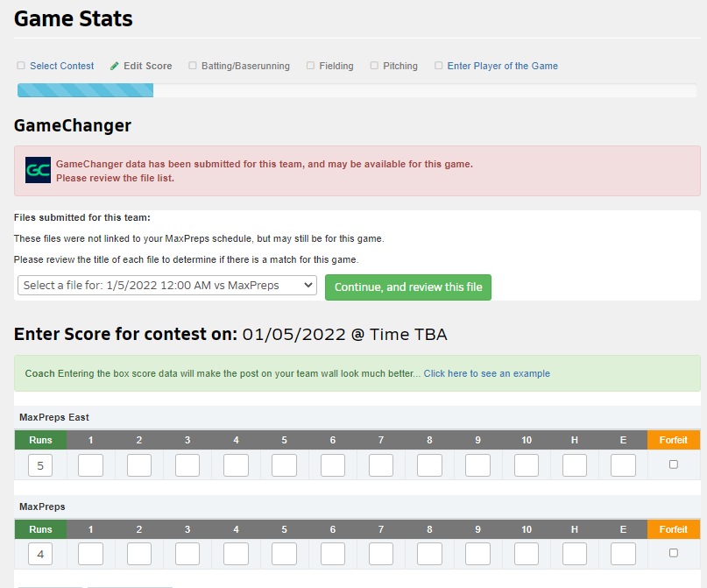Screen dimensions: 707x588
Task: Tick the Batting/Baserunning step checkbox
Action: [x=193, y=66]
